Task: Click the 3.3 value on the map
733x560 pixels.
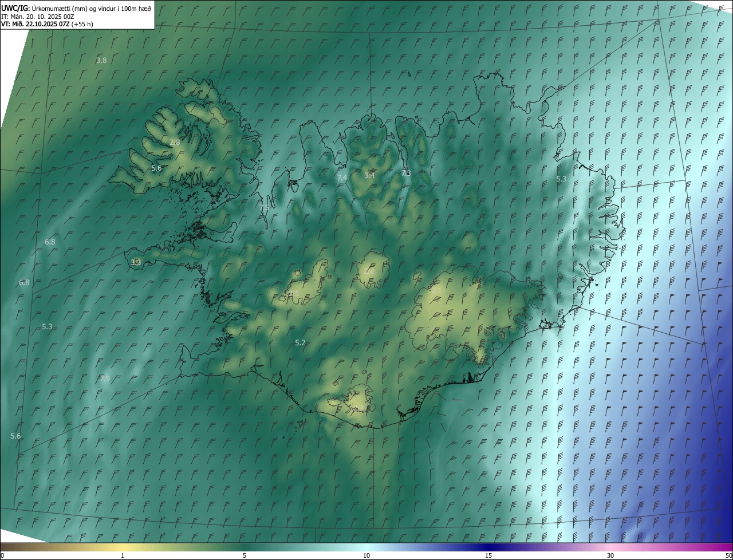Action: [x=136, y=262]
